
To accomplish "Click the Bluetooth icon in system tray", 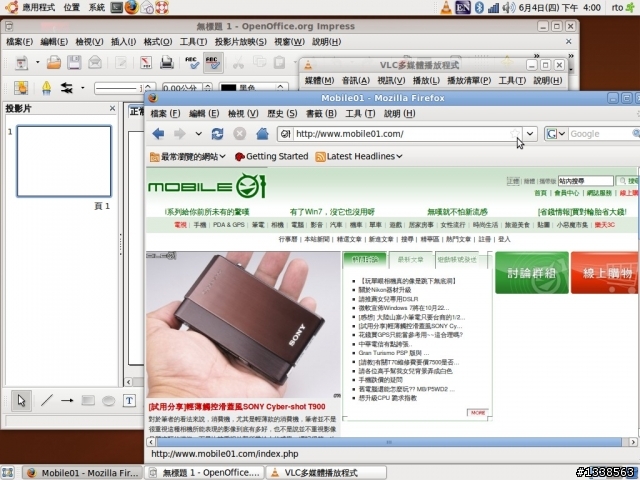I will click(479, 7).
